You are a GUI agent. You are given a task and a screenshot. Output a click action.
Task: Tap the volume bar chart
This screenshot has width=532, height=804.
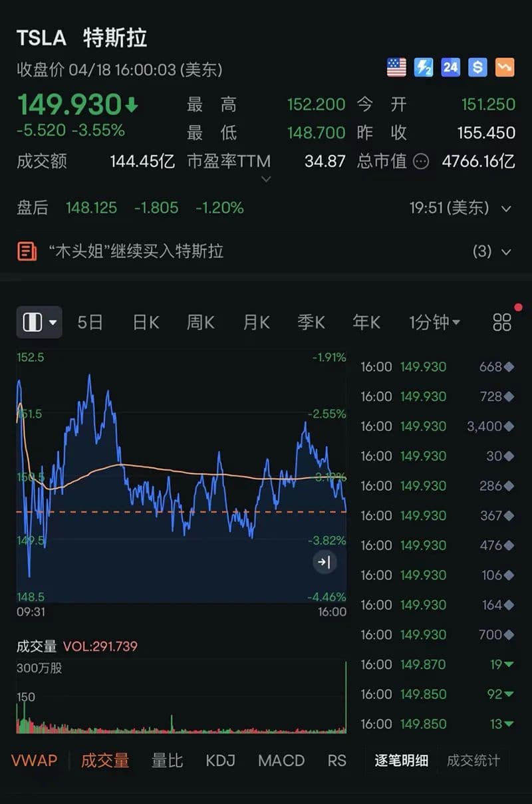click(x=181, y=696)
